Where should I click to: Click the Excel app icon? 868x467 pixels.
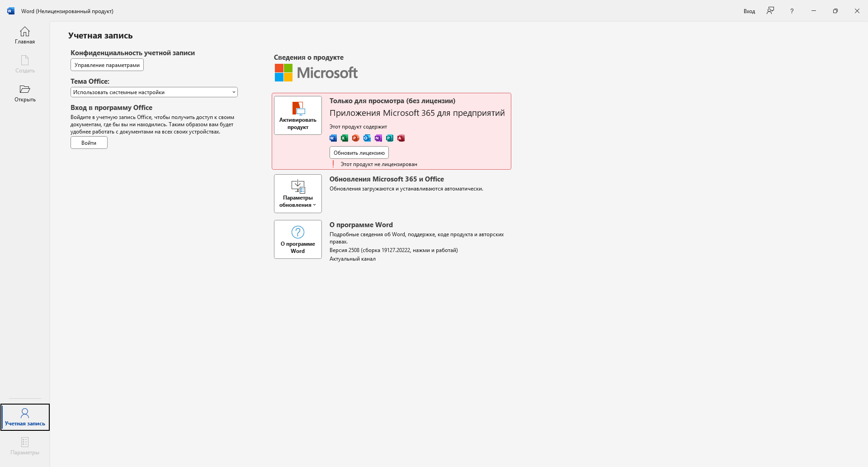pyautogui.click(x=344, y=138)
